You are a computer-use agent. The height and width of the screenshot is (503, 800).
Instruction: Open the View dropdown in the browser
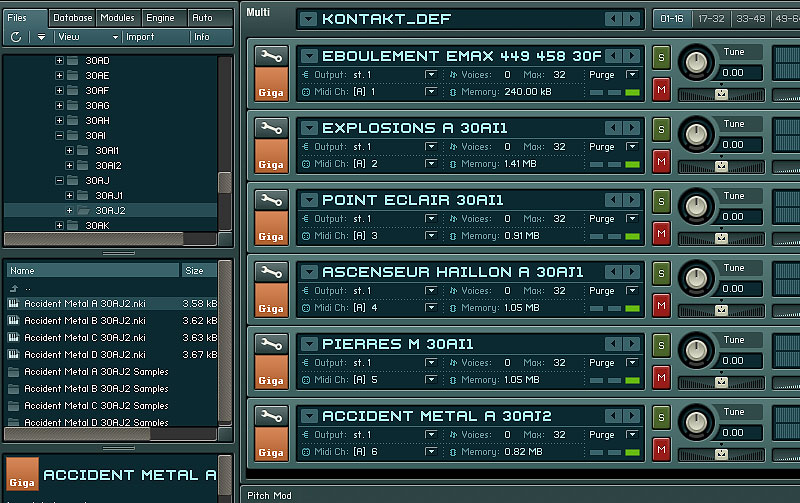[87, 37]
